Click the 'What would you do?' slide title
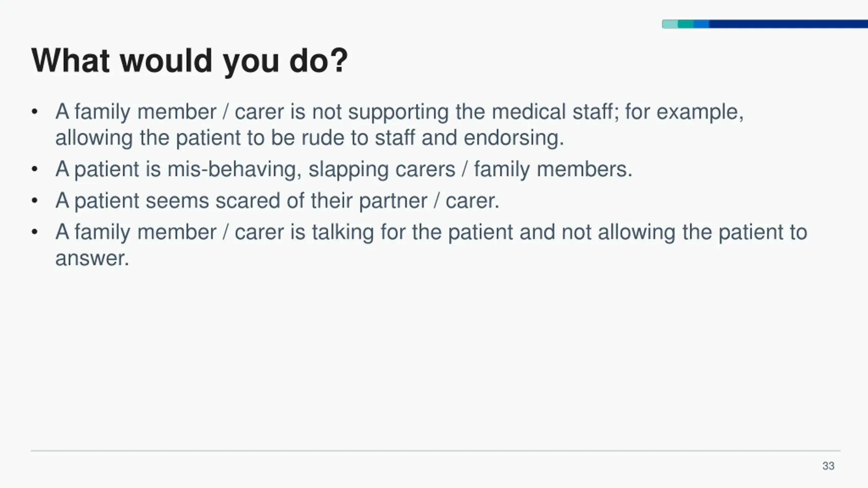The image size is (868, 488). (190, 61)
